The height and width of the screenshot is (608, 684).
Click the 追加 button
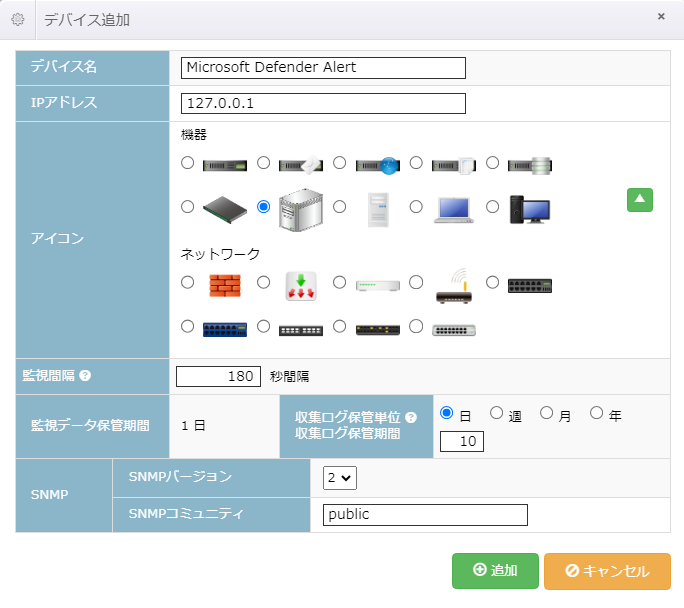click(495, 571)
